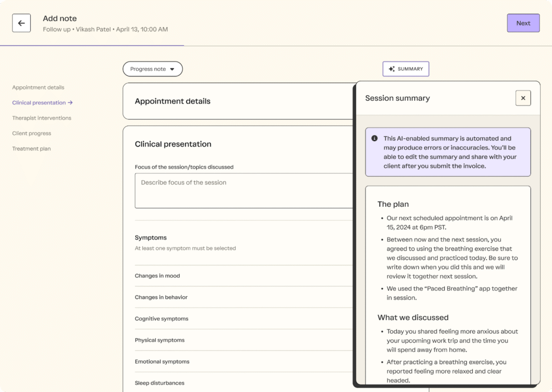Navigate to Appointment details in the sidebar
552x392 pixels.
pos(38,87)
